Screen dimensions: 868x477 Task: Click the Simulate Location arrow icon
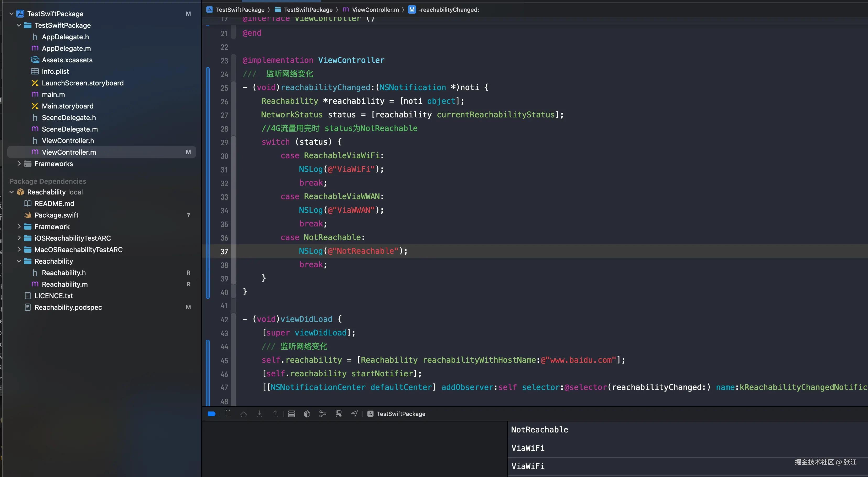[354, 414]
